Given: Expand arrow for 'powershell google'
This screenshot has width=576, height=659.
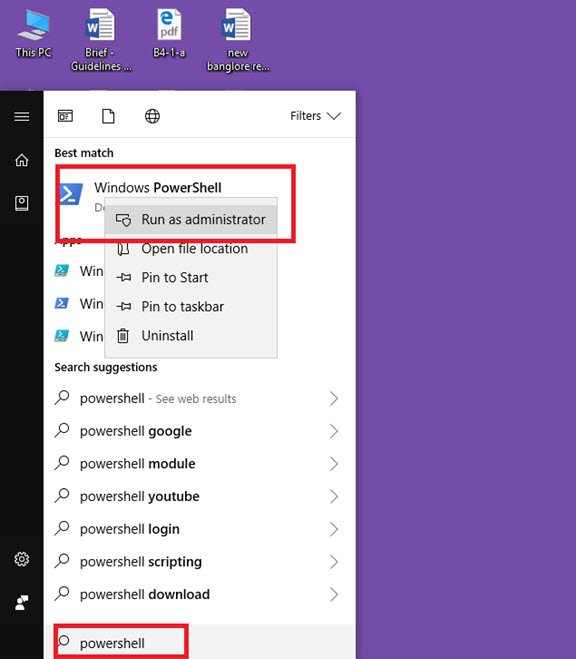Looking at the screenshot, I should pos(334,431).
